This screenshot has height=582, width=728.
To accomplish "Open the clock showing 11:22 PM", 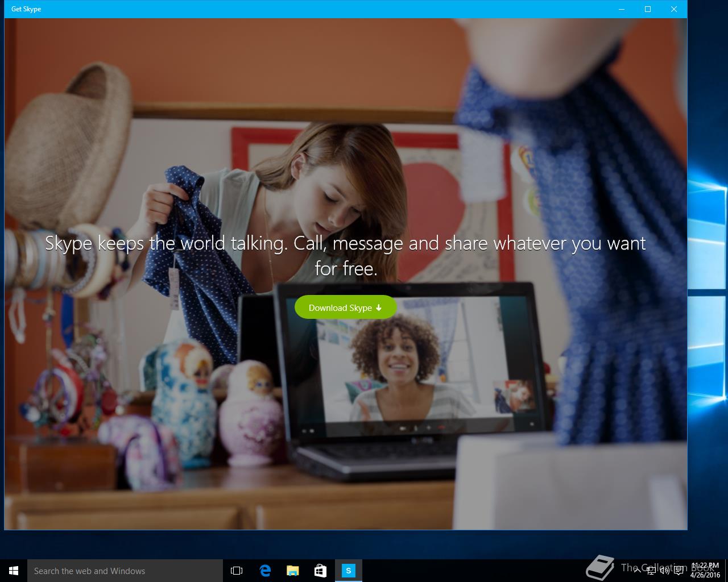I will (705, 571).
